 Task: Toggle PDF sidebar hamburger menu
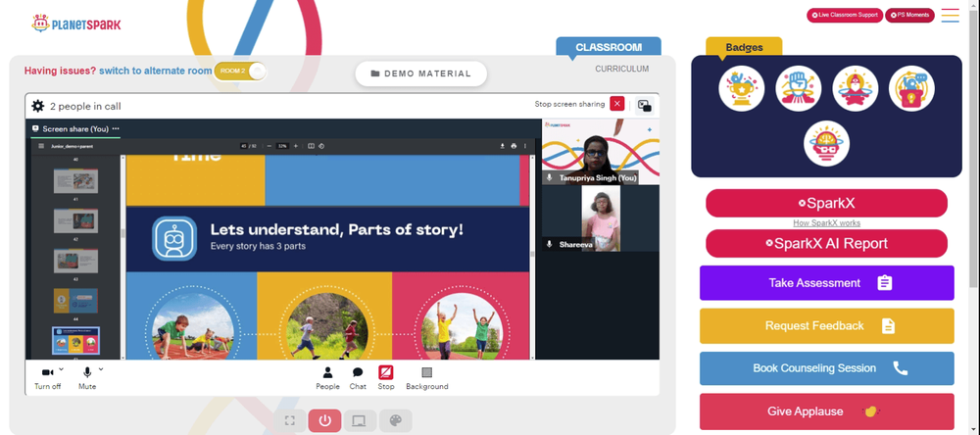(x=41, y=146)
